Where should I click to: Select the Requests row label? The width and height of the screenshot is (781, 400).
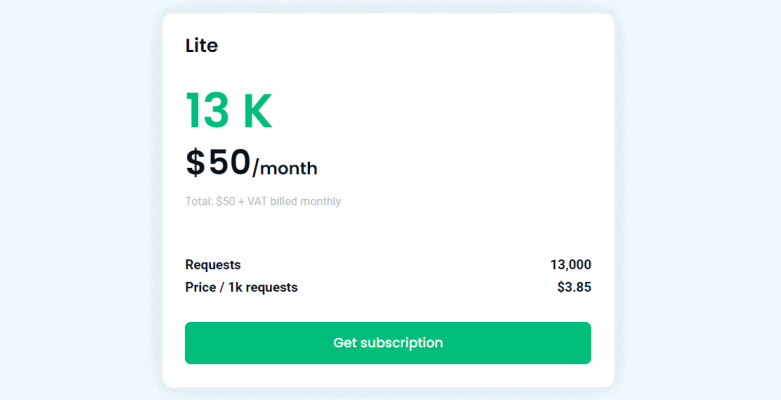(213, 265)
